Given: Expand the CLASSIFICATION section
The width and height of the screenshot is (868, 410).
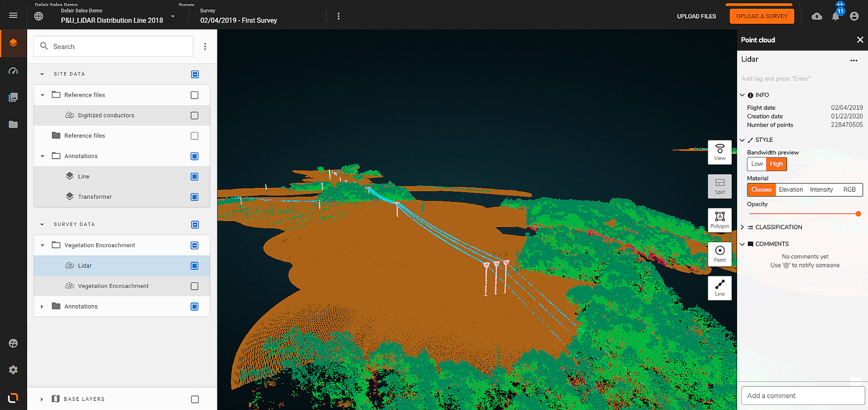Looking at the screenshot, I should pos(742,227).
